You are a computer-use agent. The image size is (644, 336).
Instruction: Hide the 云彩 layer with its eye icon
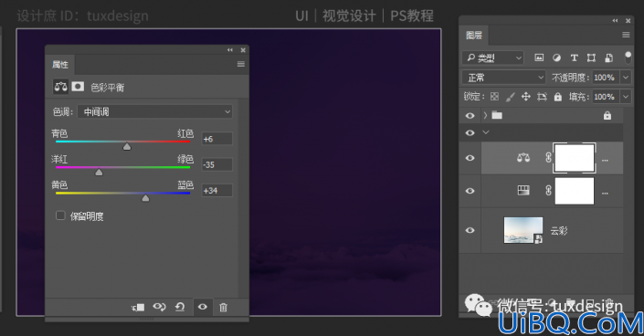[x=470, y=230]
